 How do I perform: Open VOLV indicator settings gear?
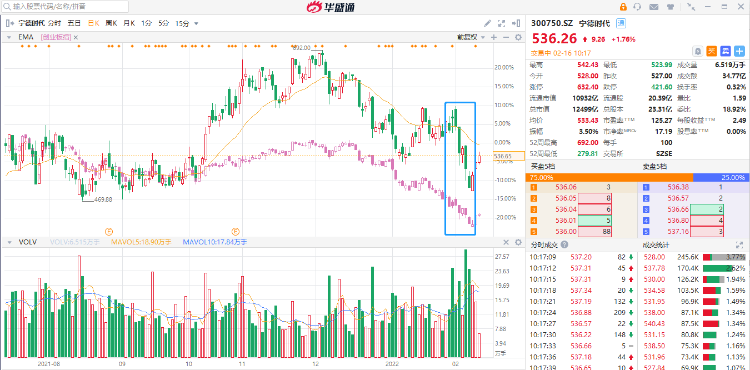(x=518, y=242)
